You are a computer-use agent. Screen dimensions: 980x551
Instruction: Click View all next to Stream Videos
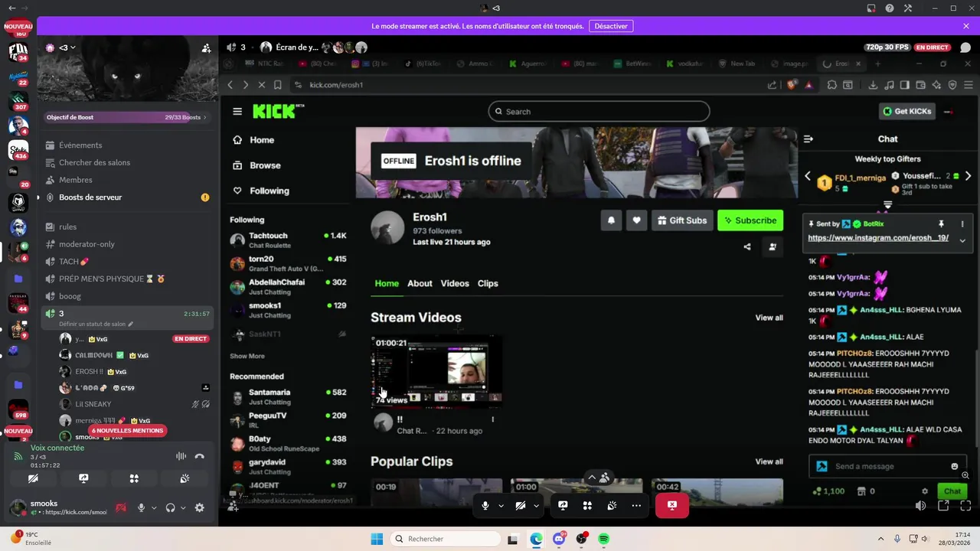769,318
